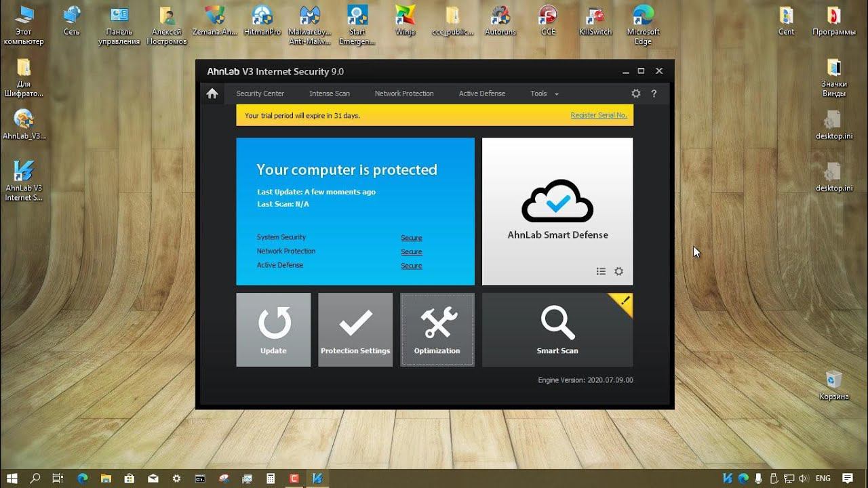
Task: Open settings via the top gear icon
Action: coord(635,94)
